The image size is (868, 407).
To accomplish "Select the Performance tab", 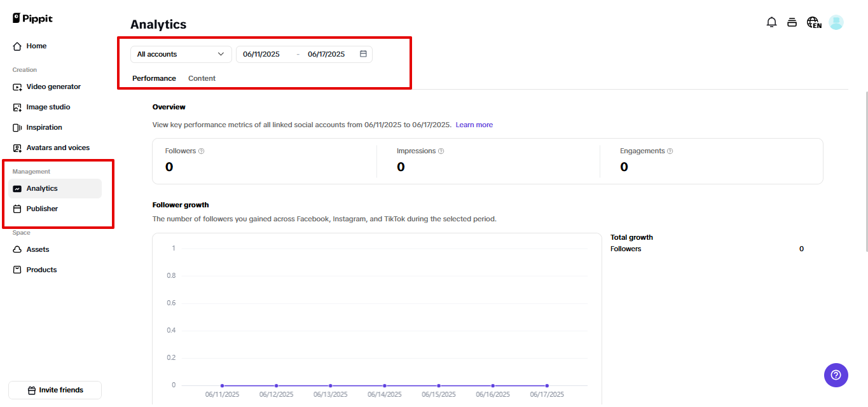I will click(154, 78).
